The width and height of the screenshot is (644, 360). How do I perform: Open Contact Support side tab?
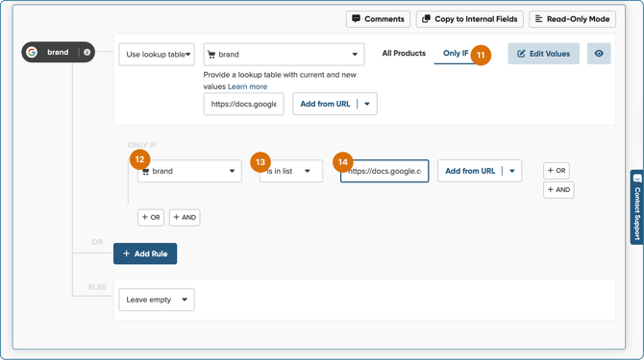point(637,207)
